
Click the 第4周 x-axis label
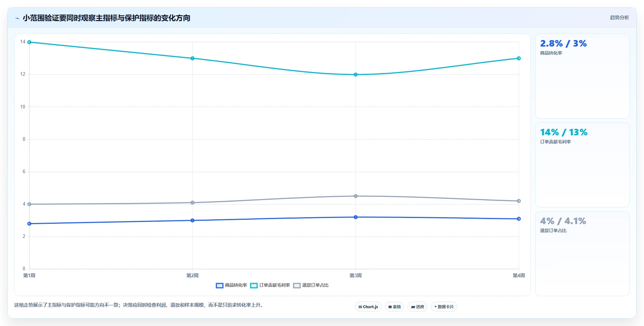[x=519, y=275]
